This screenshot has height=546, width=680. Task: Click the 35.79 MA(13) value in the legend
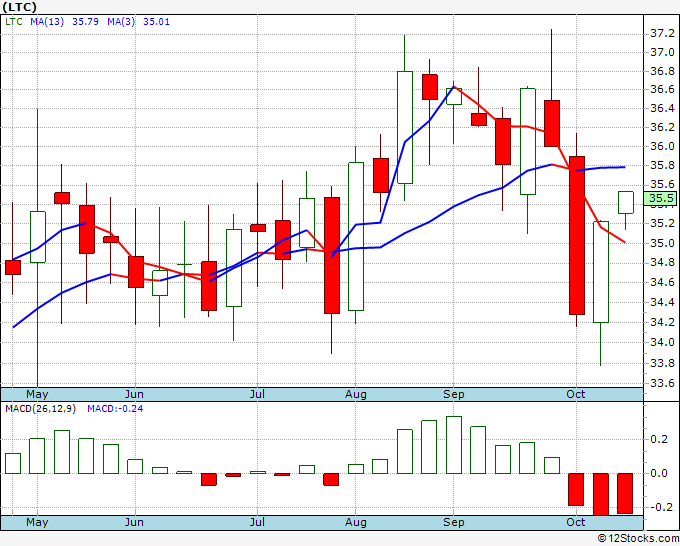pyautogui.click(x=85, y=22)
